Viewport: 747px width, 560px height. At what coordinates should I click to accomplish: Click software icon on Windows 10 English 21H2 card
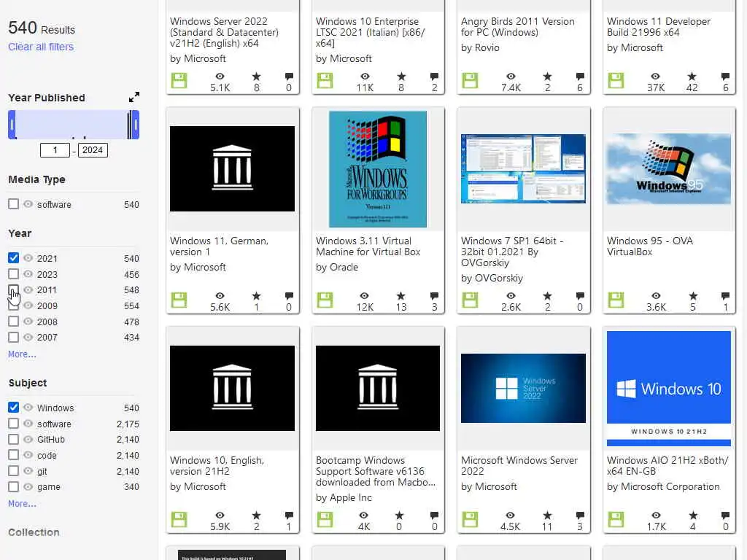click(x=179, y=520)
